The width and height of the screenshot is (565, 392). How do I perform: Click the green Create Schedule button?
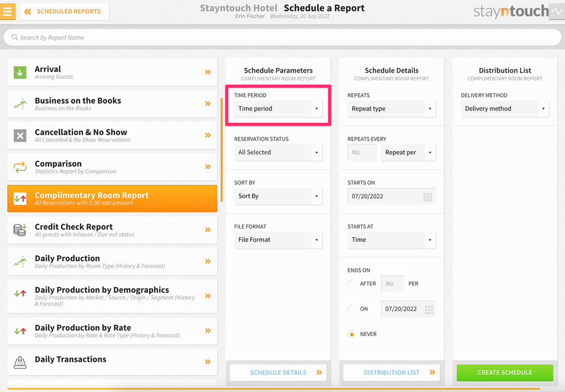[x=505, y=372]
